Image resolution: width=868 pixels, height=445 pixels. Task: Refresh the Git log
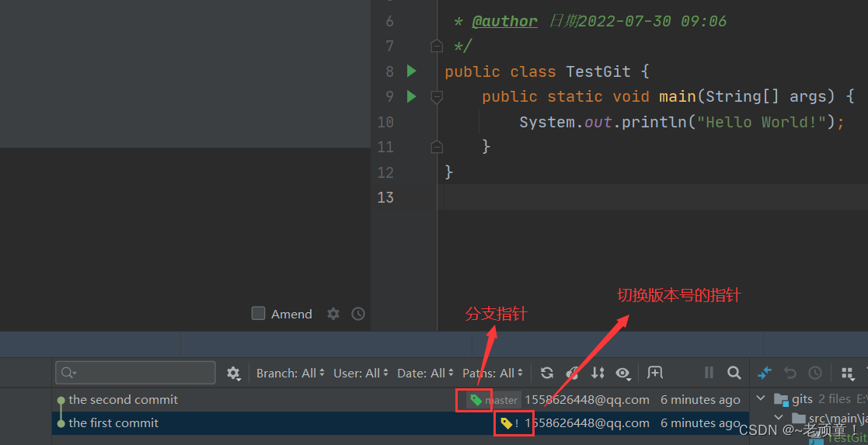pos(547,373)
